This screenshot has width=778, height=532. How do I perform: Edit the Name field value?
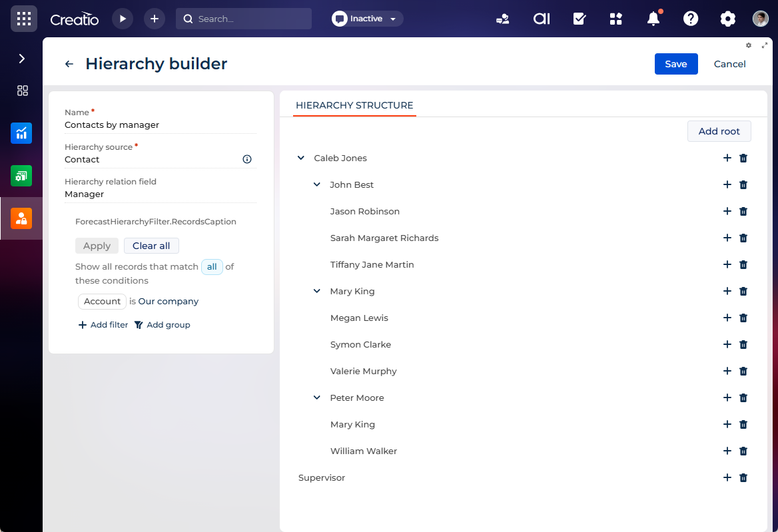coord(161,125)
